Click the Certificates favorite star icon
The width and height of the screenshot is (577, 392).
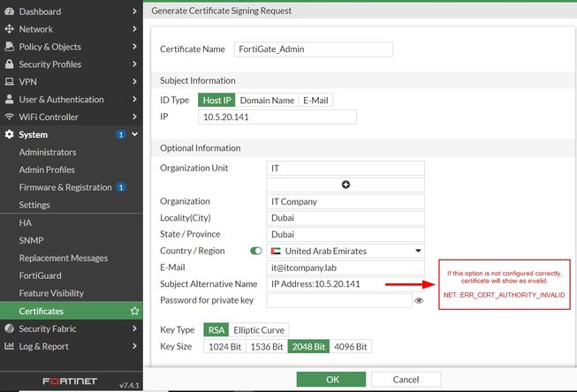134,311
